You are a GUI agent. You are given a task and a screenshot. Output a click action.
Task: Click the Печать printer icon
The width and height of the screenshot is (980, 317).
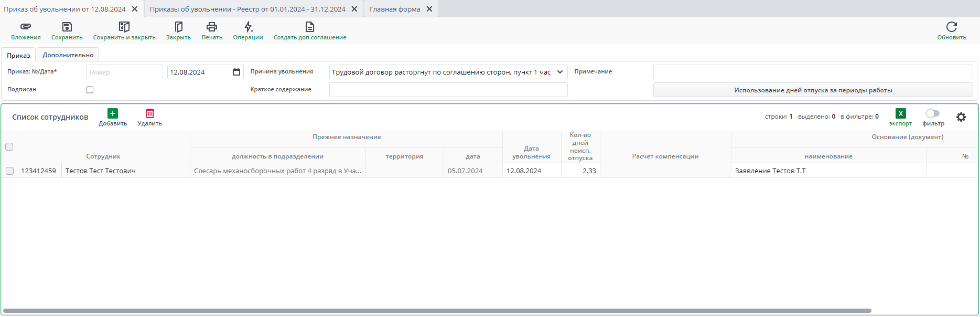click(x=212, y=27)
